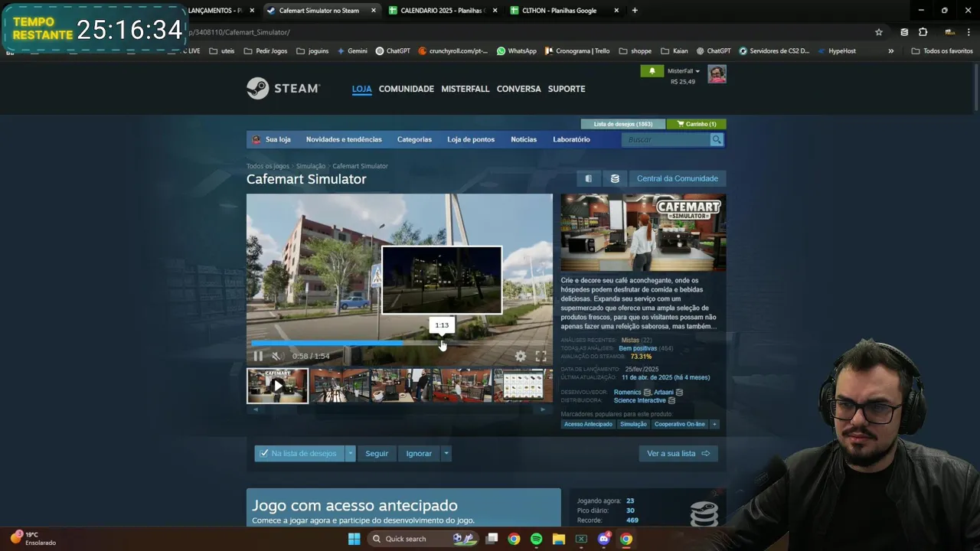Pause the Cafemart trailer video
Screen dimensions: 980x551
point(258,356)
